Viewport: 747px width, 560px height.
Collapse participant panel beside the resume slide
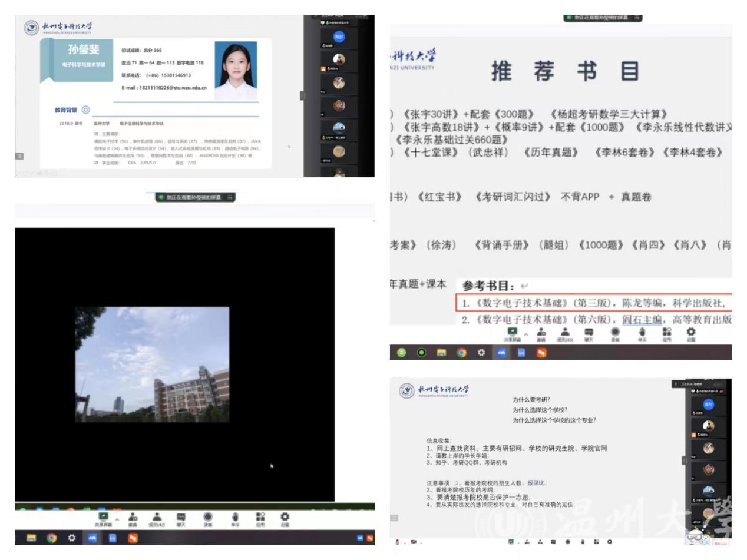point(302,95)
